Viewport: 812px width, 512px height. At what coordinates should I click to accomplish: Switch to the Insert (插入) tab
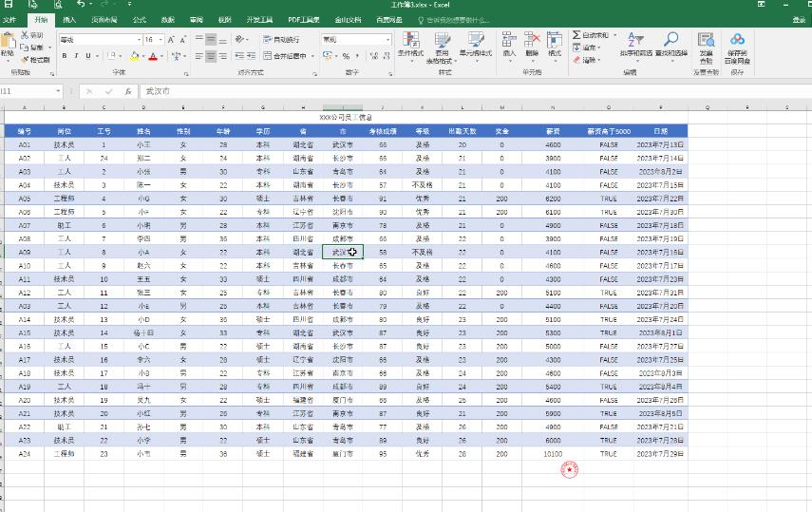69,20
